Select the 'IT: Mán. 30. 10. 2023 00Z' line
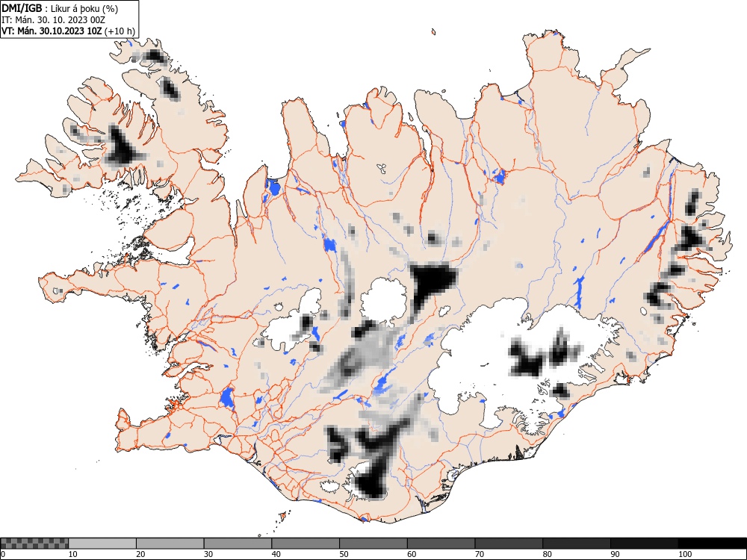The height and width of the screenshot is (560, 747). point(53,20)
